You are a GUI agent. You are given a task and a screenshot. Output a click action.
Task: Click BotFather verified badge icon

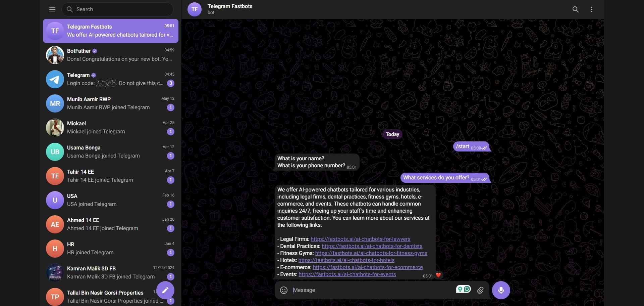(95, 51)
